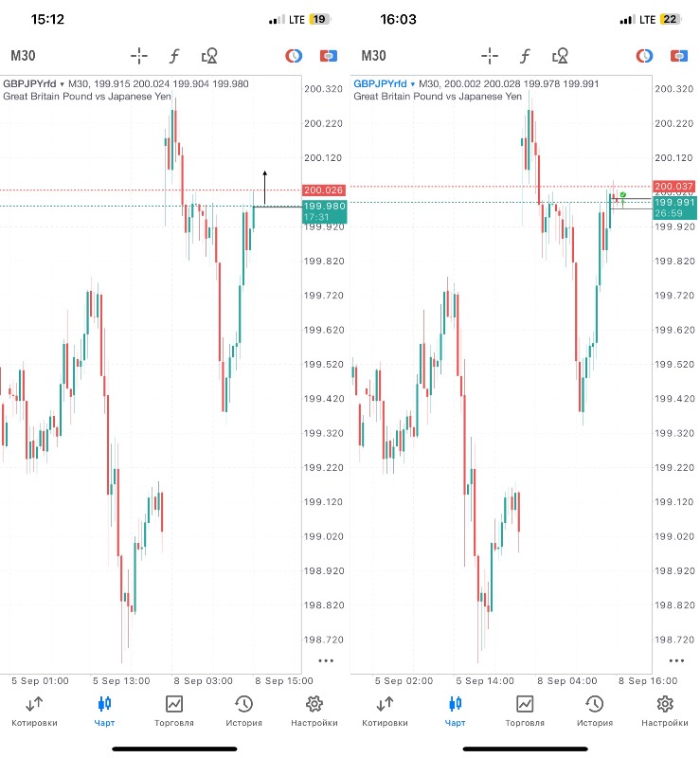Open Торговля tab in left screen

coord(174,711)
